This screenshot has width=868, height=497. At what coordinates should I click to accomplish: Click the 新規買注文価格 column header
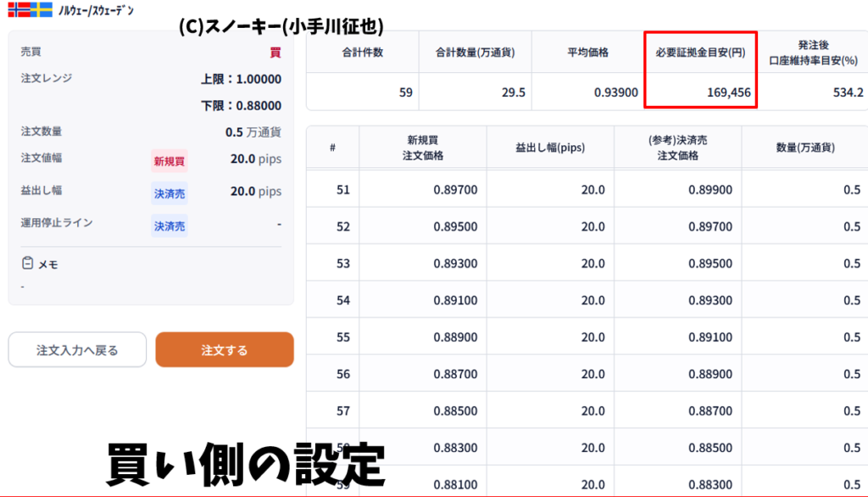(422, 148)
